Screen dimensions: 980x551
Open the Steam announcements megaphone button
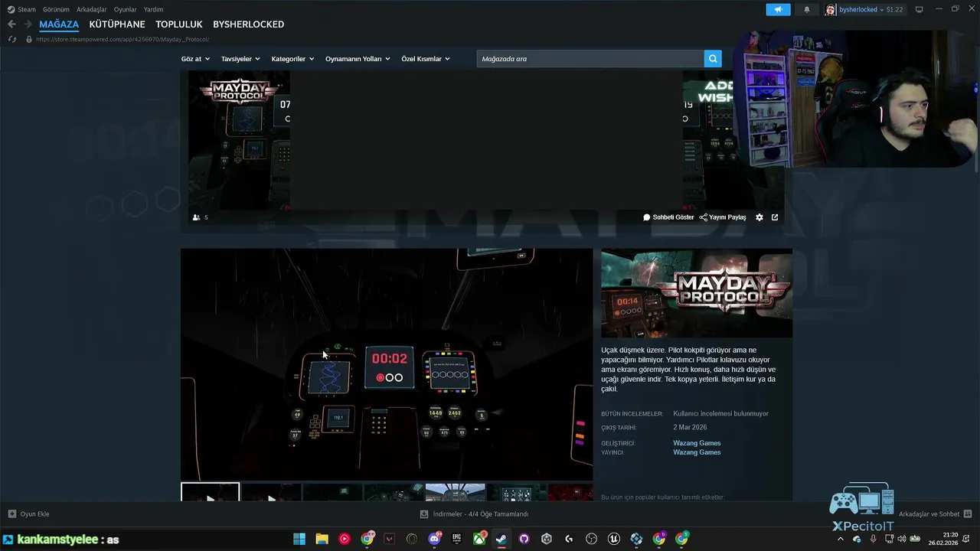[778, 9]
